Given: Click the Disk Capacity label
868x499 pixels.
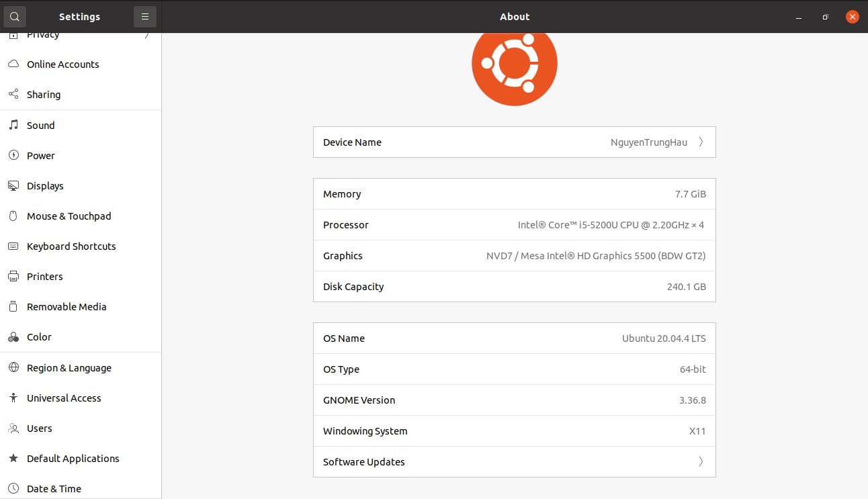Looking at the screenshot, I should pyautogui.click(x=353, y=287).
